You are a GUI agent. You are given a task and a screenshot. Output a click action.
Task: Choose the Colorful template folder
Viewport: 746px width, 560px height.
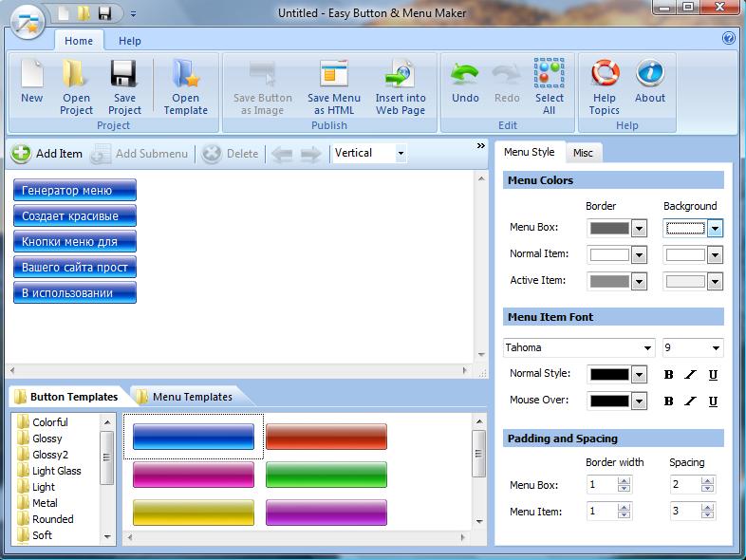(44, 422)
